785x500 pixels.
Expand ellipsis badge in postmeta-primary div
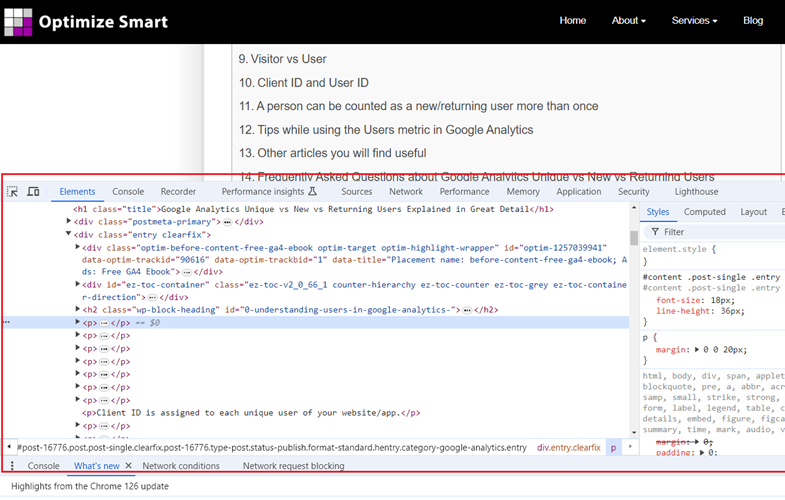click(x=227, y=222)
